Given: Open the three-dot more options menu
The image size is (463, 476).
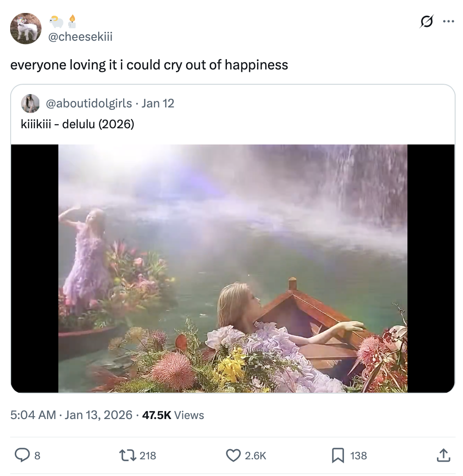Looking at the screenshot, I should click(x=448, y=21).
